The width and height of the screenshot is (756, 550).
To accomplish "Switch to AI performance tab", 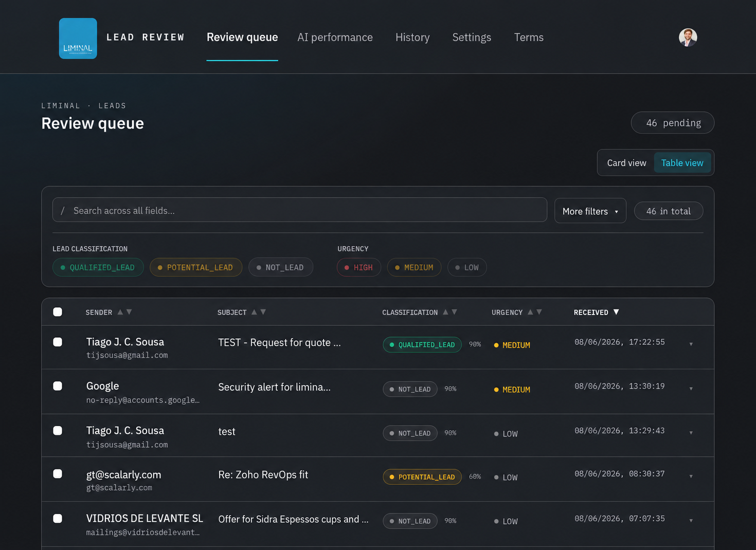I will 335,38.
